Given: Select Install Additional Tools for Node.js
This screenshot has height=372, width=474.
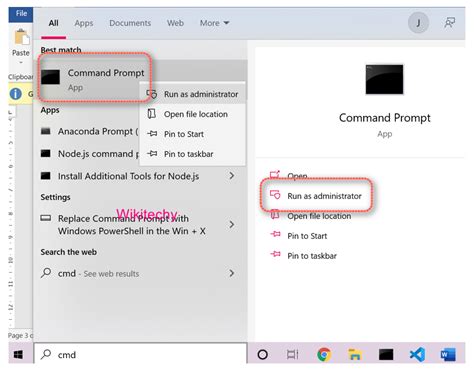Looking at the screenshot, I should (128, 176).
